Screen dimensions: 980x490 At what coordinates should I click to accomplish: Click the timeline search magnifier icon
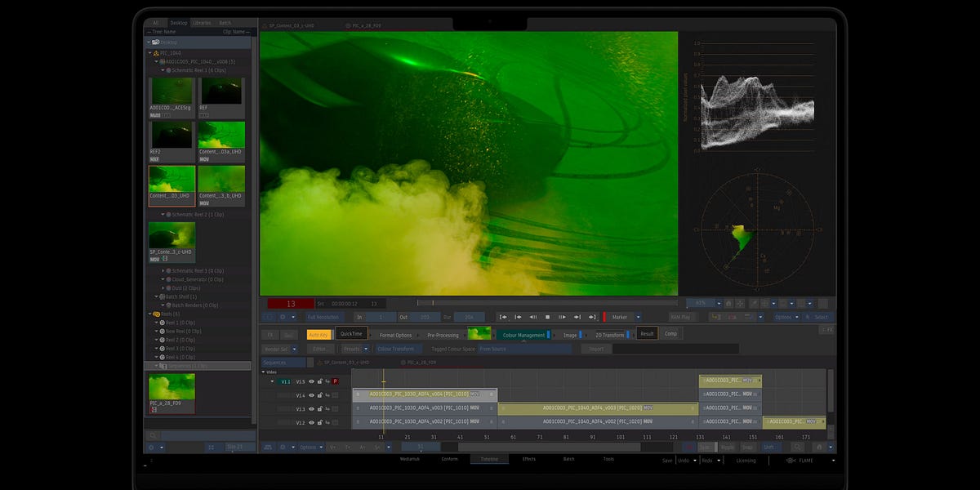[x=797, y=448]
